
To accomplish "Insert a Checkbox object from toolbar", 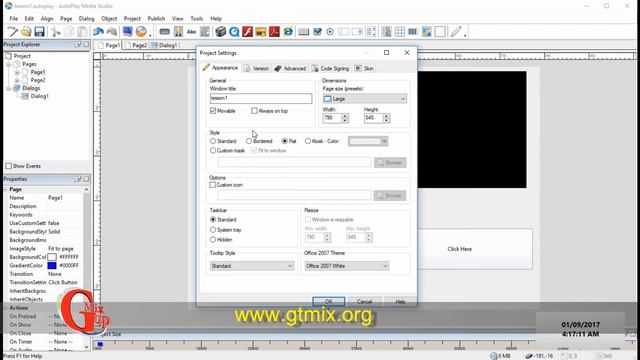I will [317, 31].
